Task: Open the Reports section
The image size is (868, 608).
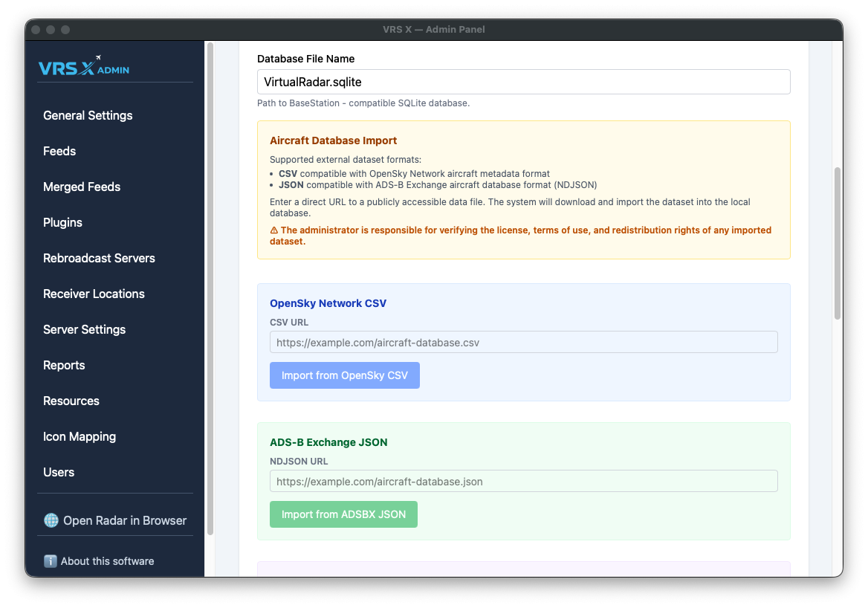Action: point(64,365)
